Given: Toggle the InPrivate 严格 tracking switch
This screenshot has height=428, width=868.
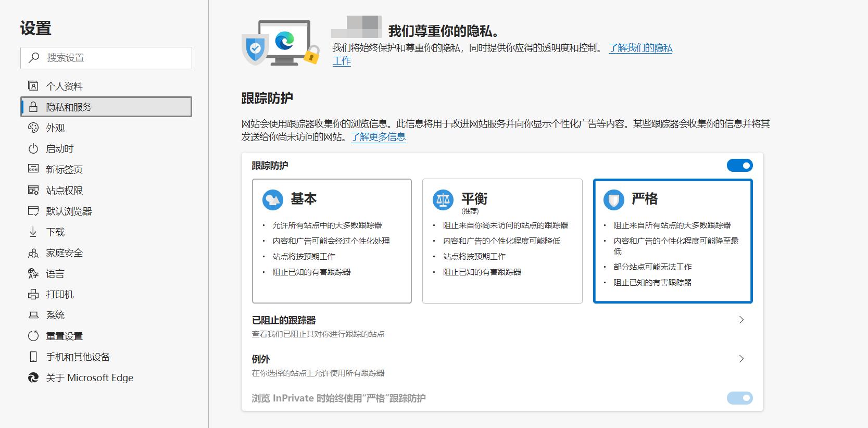Looking at the screenshot, I should [739, 398].
